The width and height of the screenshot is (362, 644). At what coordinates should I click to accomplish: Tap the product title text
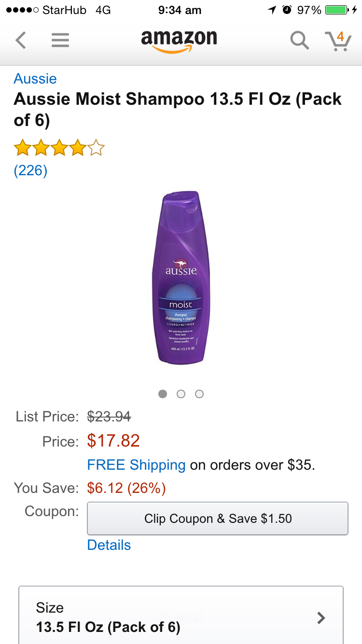coord(178,109)
